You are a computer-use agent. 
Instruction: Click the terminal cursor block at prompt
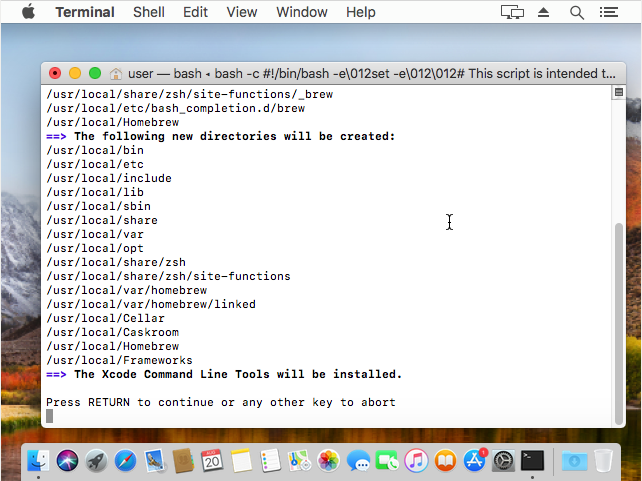(50, 416)
